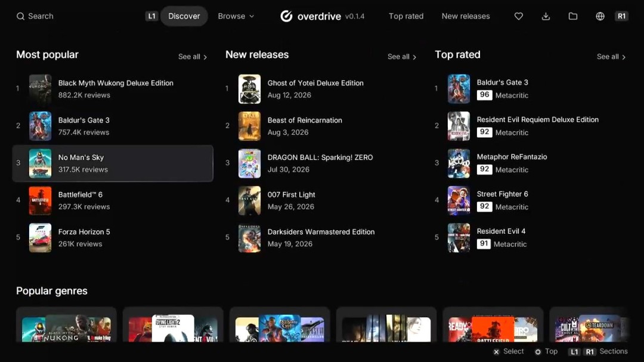Screen dimensions: 644x362
Task: Open the first genre card showing Wukong
Action: pos(66,324)
